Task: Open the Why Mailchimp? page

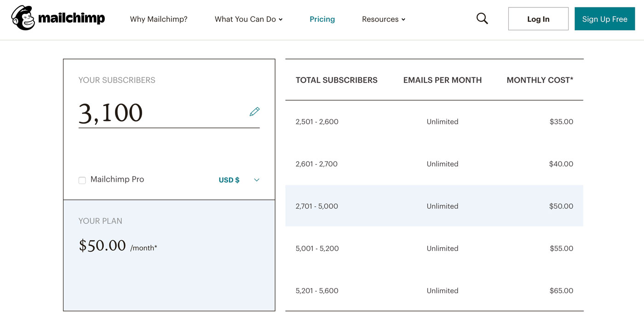Action: (159, 19)
